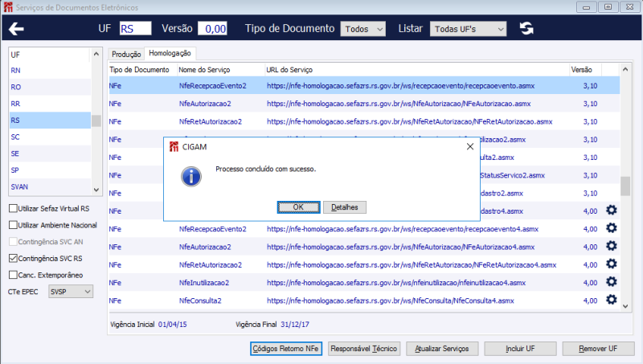The height and width of the screenshot is (364, 643).
Task: Click the Incluir UF button
Action: [x=520, y=349]
